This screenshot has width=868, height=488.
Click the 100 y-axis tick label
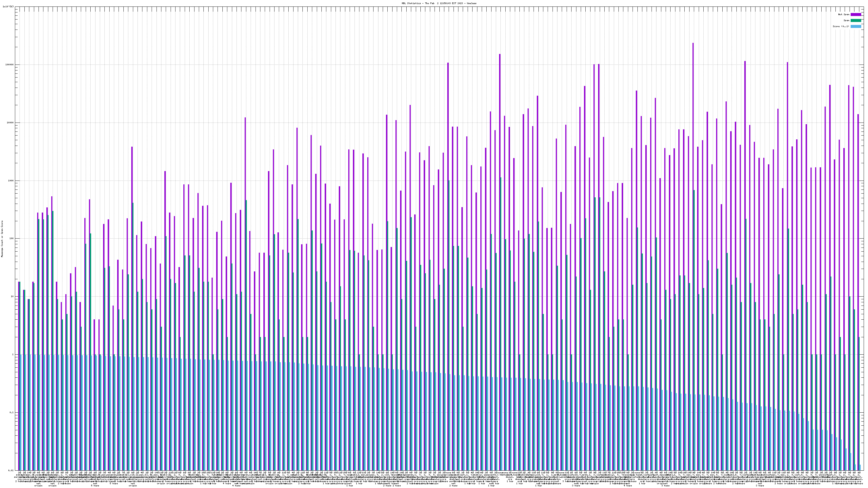click(12, 239)
